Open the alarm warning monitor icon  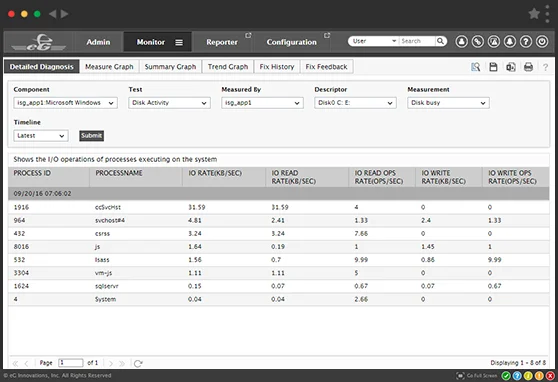[x=494, y=42]
